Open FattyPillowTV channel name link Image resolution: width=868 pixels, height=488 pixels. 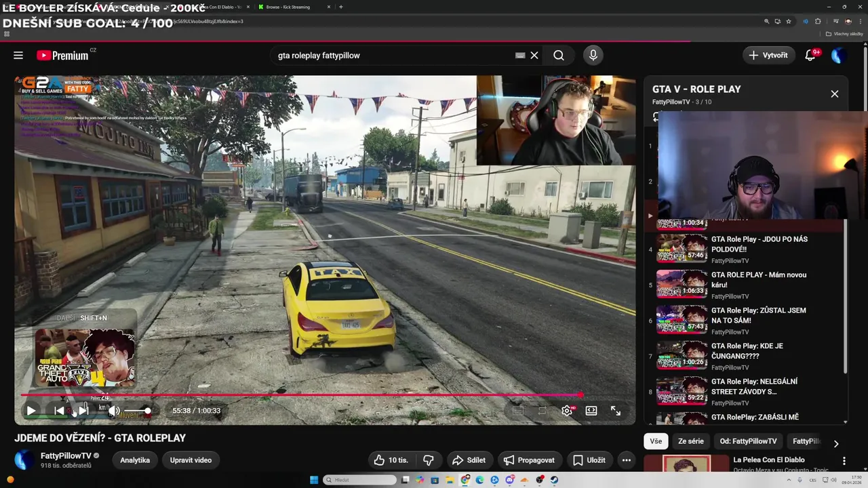66,455
